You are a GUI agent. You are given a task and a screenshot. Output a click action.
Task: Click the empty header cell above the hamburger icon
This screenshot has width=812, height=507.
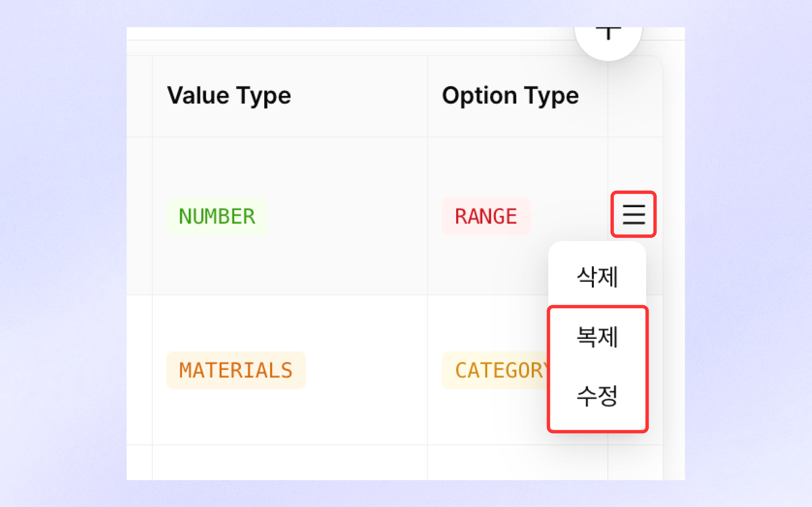(635, 97)
